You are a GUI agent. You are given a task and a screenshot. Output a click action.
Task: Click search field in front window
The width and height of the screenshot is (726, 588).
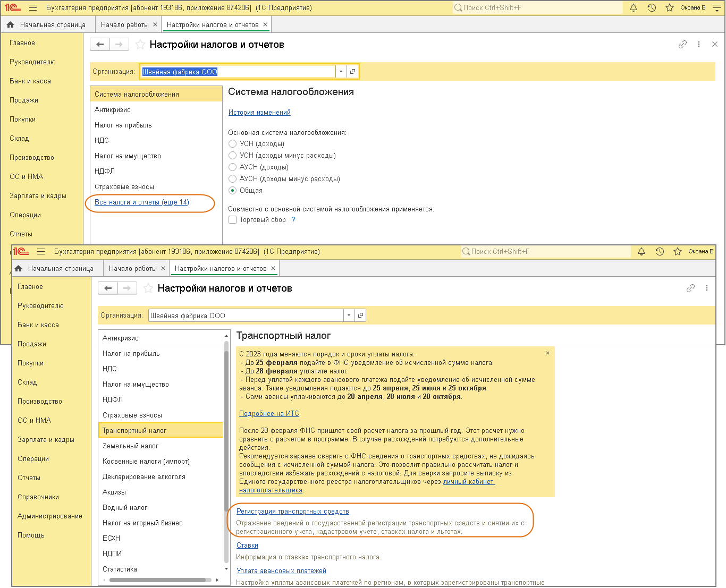coord(546,252)
